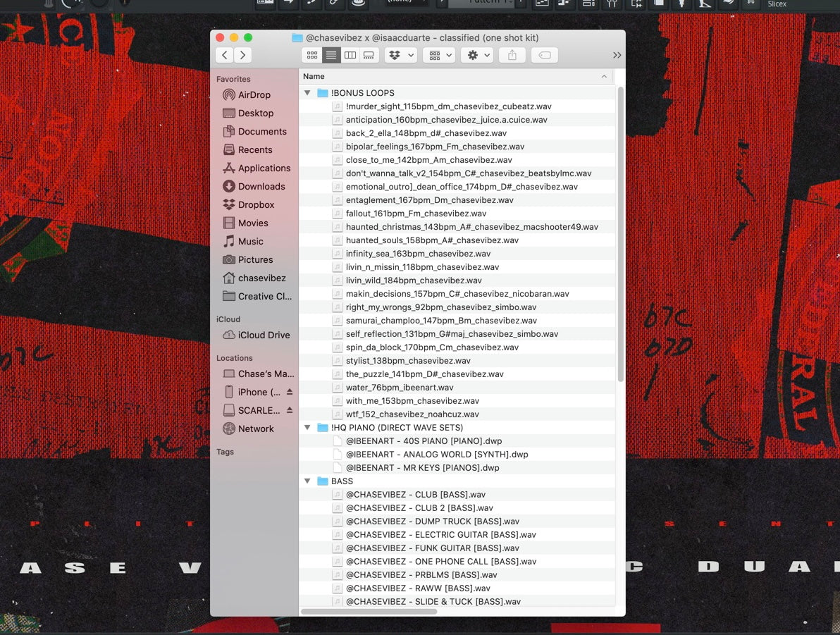Select back_2_ella_148bpm_d#_chasevibez.wav
Image resolution: width=840 pixels, height=635 pixels.
click(x=457, y=133)
